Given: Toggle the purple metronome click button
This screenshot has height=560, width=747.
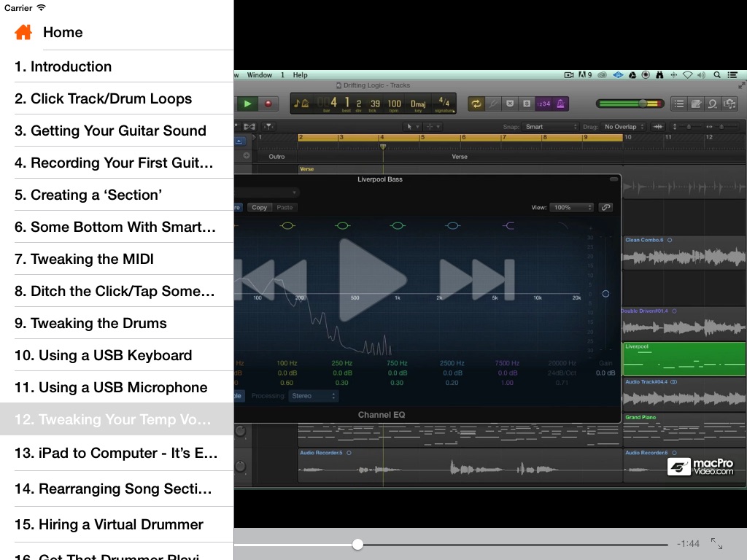Looking at the screenshot, I should tap(560, 104).
